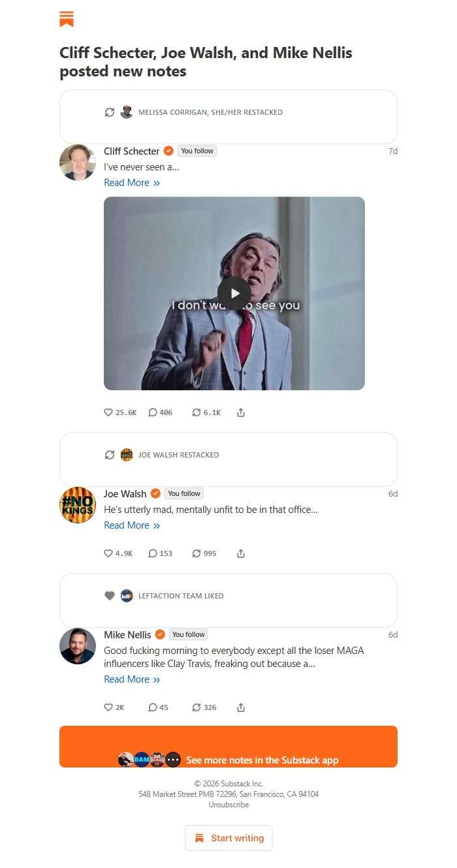Expand Mike Nellis's note with Read More
This screenshot has width=457, height=868.
(131, 679)
